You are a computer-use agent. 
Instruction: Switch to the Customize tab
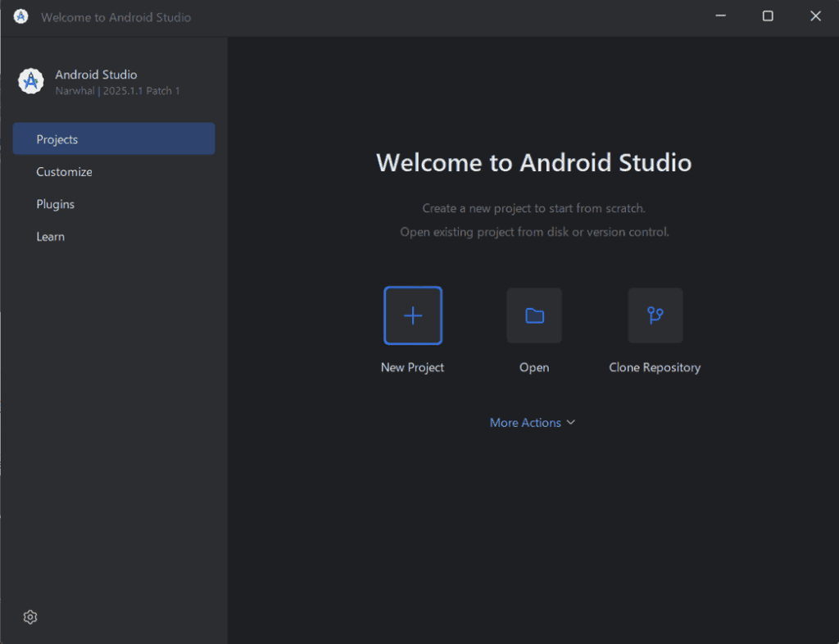(x=114, y=172)
